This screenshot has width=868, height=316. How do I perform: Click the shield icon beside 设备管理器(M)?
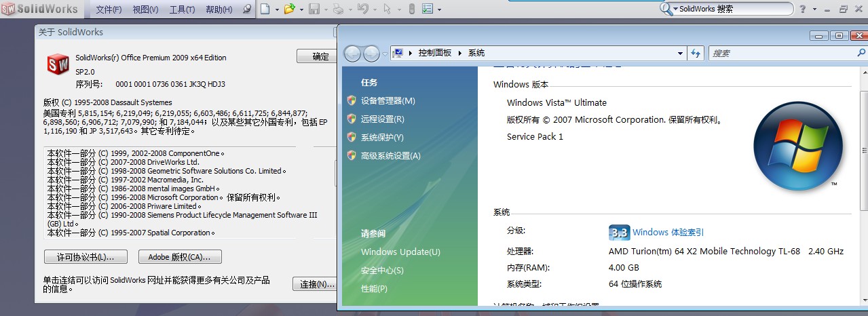point(352,100)
